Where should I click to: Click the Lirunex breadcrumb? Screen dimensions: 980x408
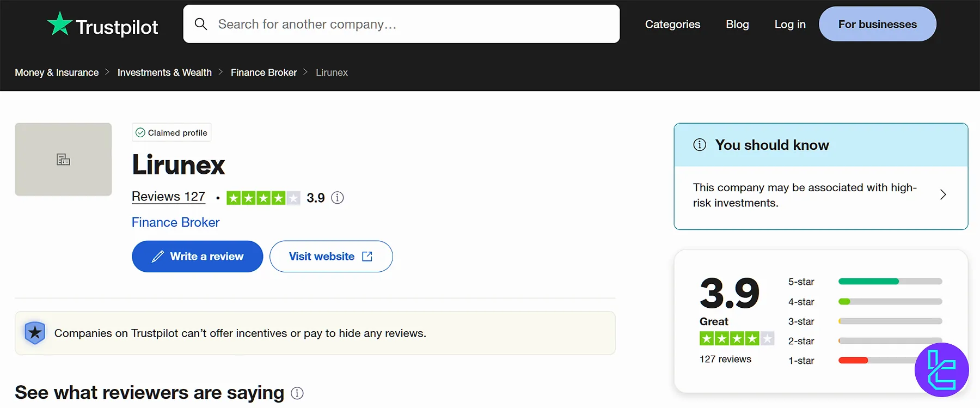(x=332, y=72)
